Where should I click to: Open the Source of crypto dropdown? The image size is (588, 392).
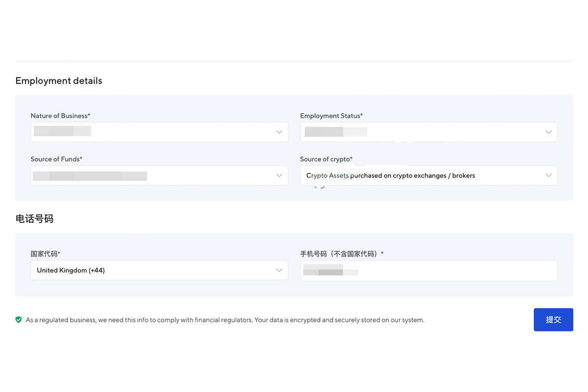point(429,175)
